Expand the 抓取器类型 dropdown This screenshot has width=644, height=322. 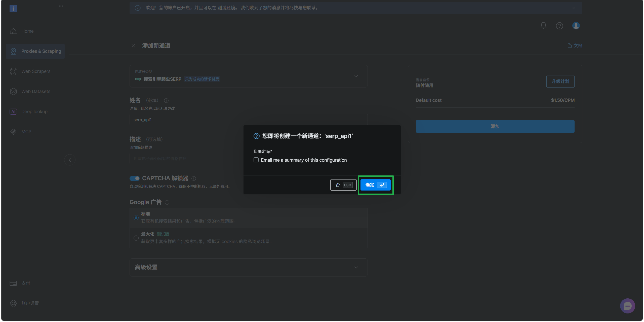coord(356,76)
